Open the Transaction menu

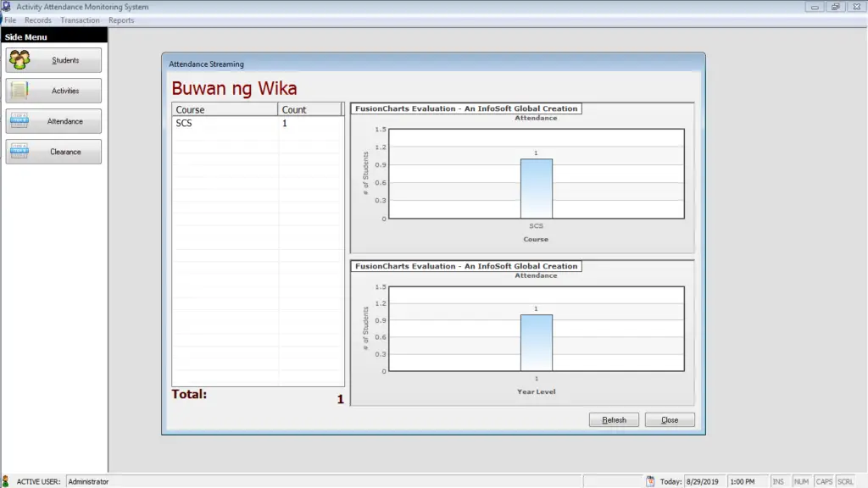[x=80, y=19]
